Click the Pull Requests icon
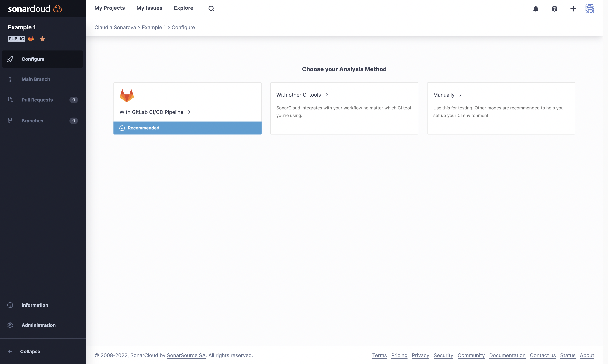Image resolution: width=609 pixels, height=364 pixels. click(x=10, y=100)
